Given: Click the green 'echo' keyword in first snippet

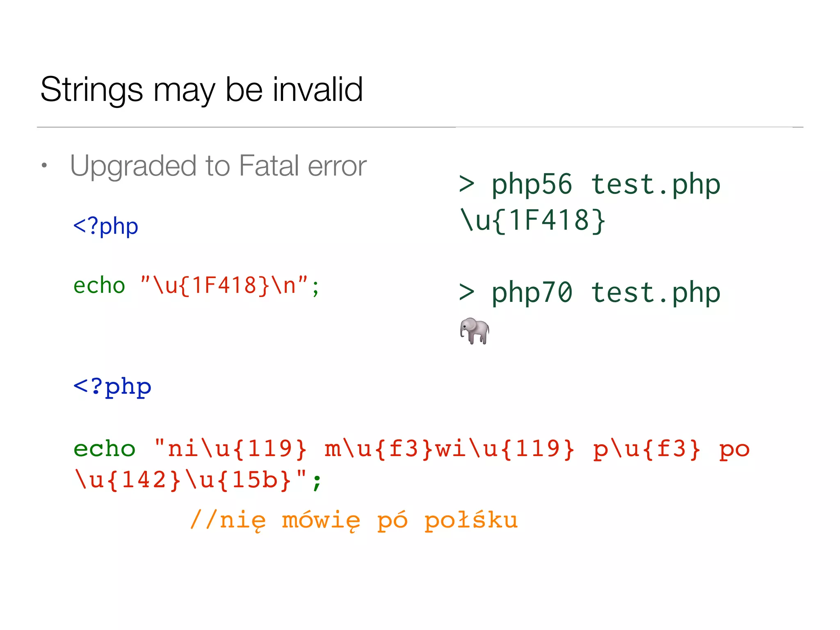Looking at the screenshot, I should point(99,285).
